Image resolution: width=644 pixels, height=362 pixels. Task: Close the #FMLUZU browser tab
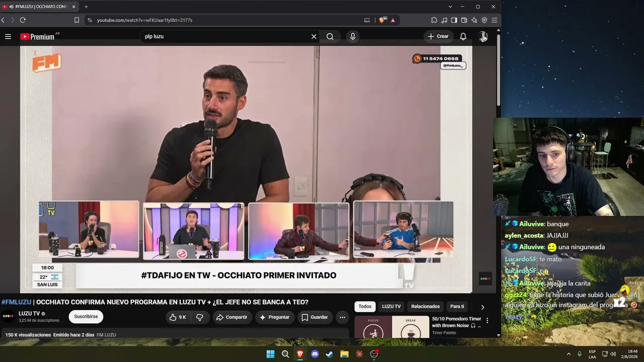pos(74,7)
